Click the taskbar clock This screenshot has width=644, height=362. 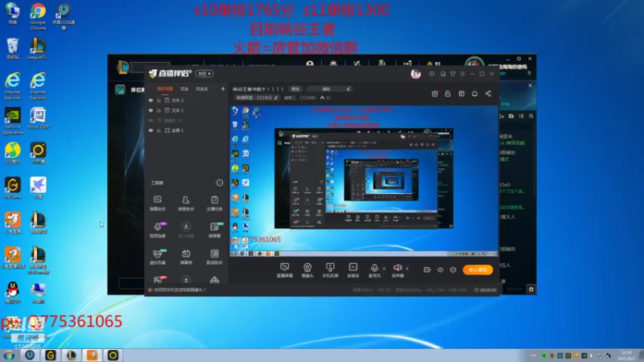pos(627,356)
